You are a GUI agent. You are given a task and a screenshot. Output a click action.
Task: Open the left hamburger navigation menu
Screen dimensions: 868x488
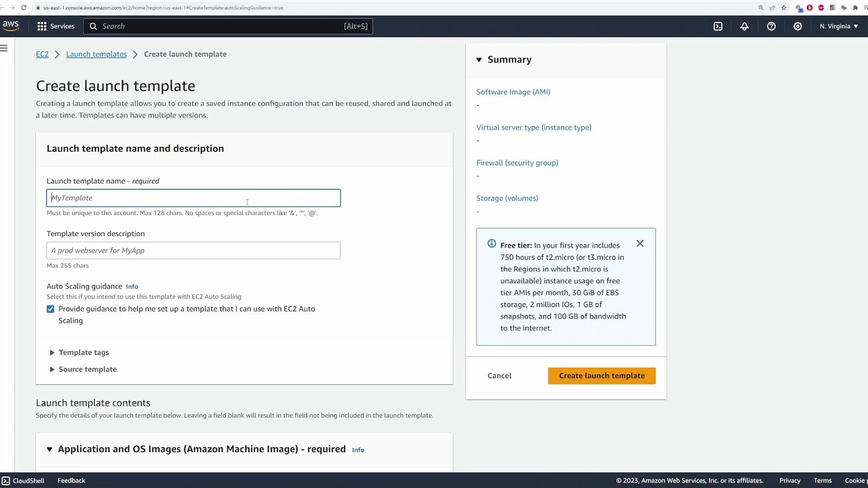tap(4, 48)
